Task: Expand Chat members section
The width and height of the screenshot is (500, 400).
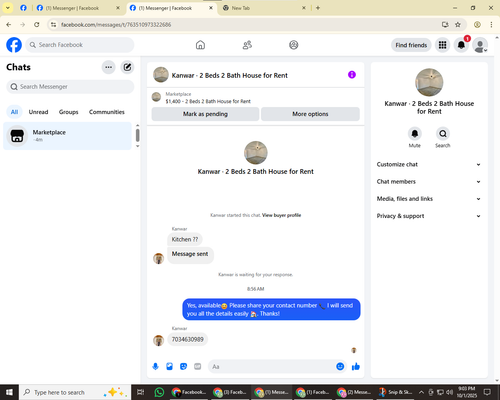Action: [429, 182]
